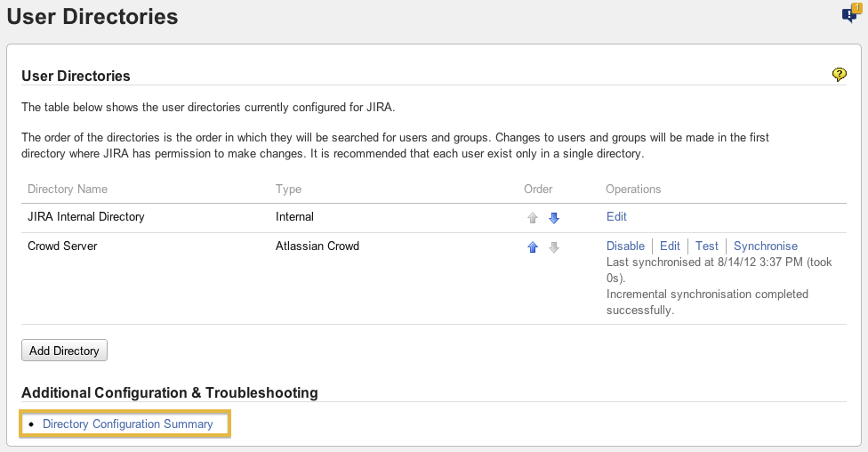Click the Operations column header

633,189
